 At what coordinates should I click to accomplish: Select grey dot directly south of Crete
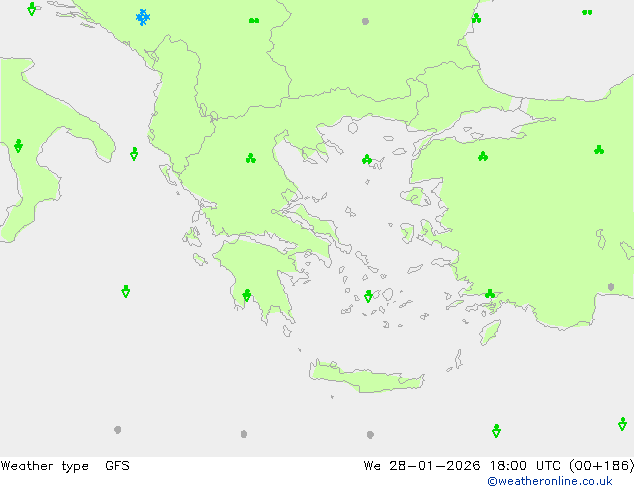tap(370, 435)
